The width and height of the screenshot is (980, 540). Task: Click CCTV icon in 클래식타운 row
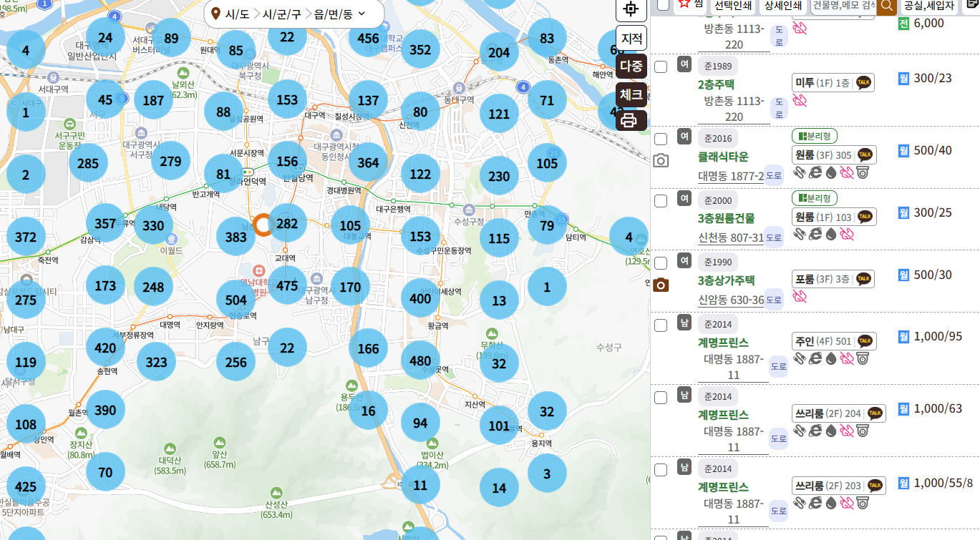pos(863,172)
